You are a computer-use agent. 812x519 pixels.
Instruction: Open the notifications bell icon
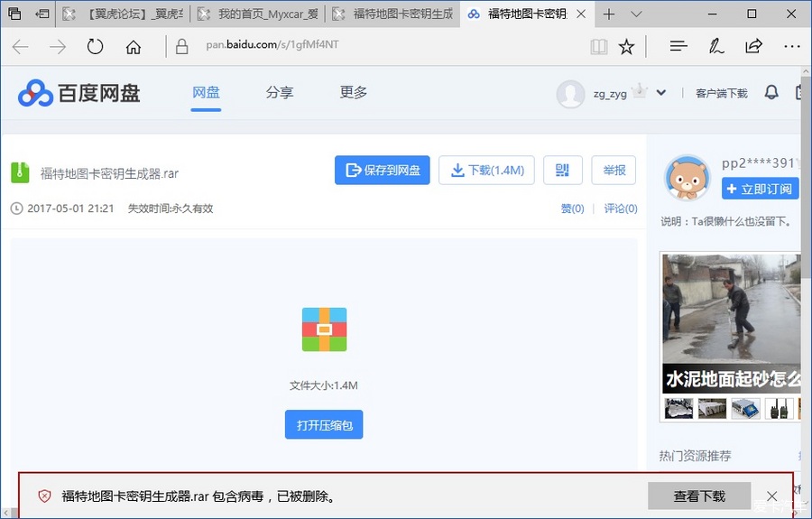[x=771, y=93]
